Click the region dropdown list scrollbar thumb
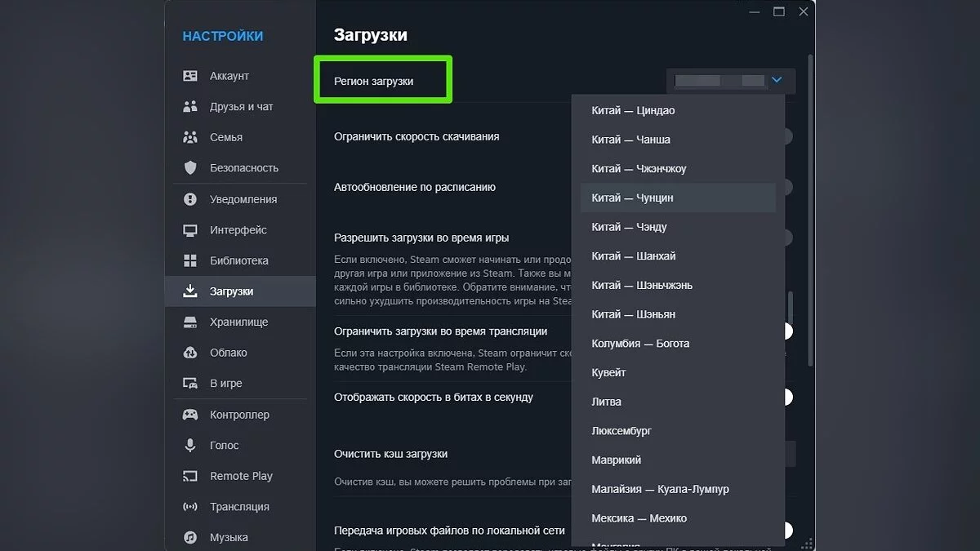Viewport: 980px width, 551px height. pos(790,309)
